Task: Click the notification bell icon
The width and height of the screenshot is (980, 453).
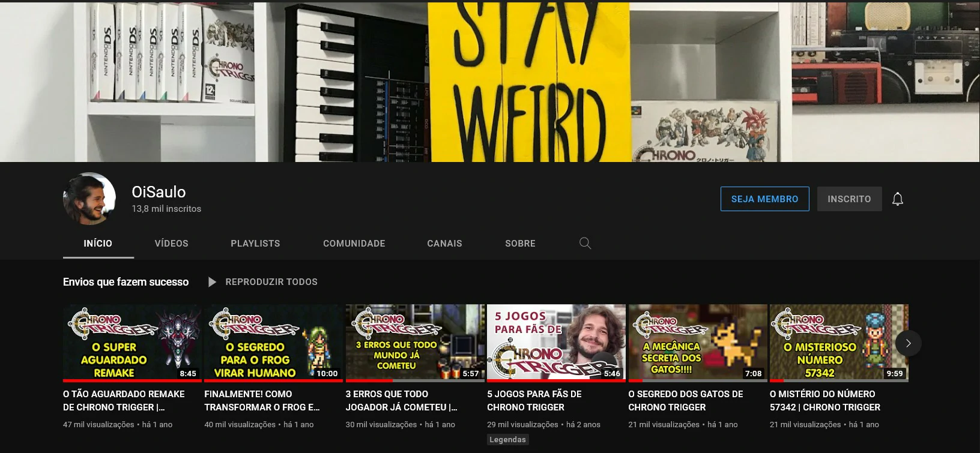Action: click(x=898, y=199)
